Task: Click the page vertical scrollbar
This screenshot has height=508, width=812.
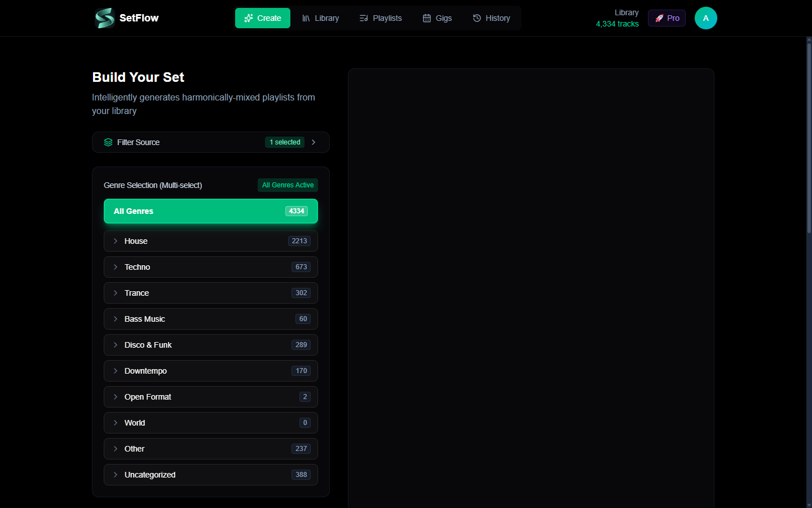Action: tap(809, 135)
